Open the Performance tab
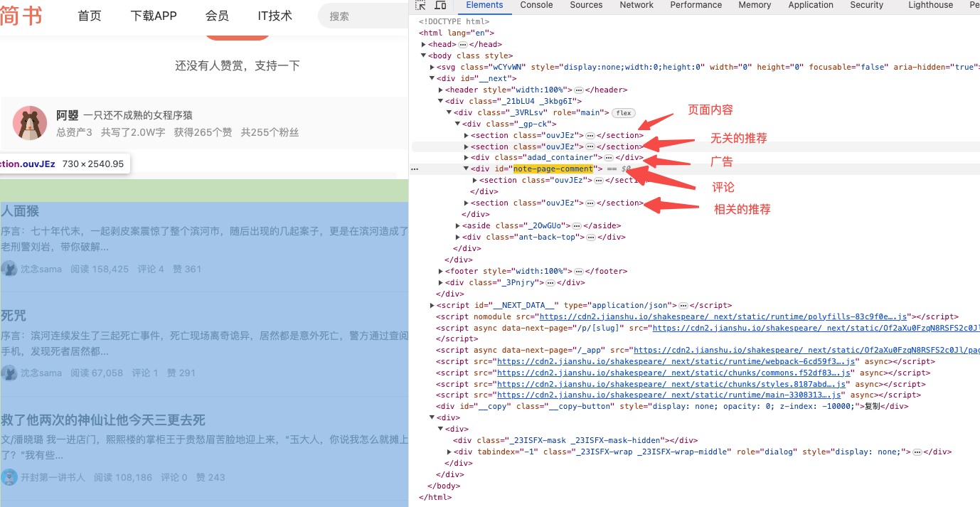 point(696,5)
